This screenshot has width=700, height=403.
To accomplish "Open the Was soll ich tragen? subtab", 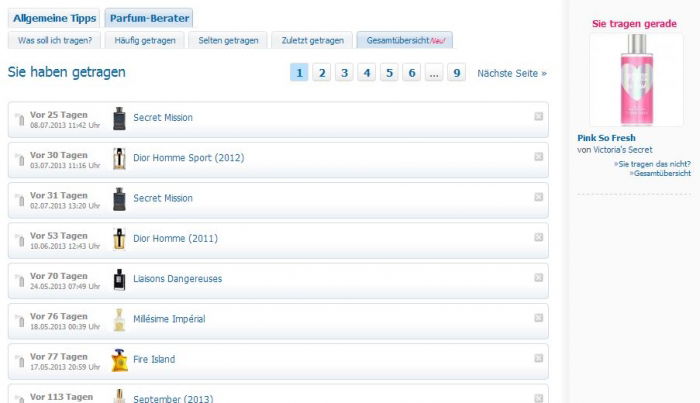I will click(x=54, y=40).
